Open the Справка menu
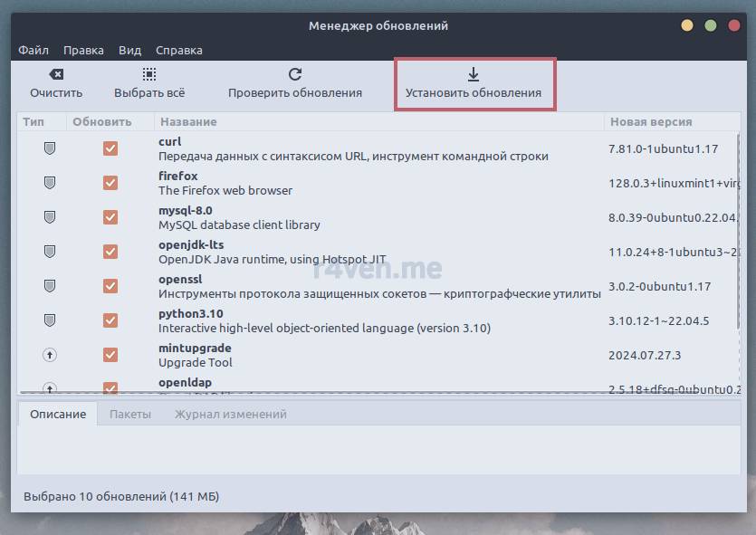756x535 pixels. point(178,51)
